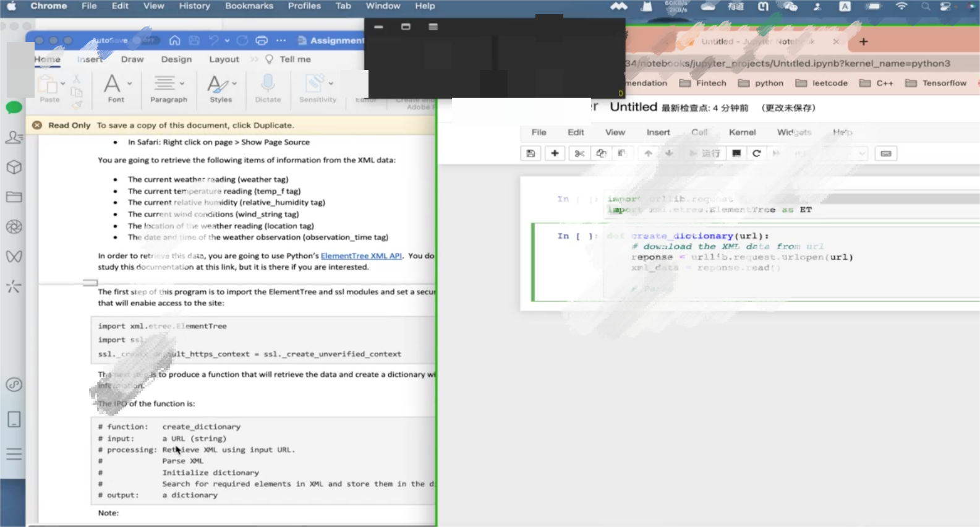The width and height of the screenshot is (980, 527).
Task: Insert cell below with plus icon
Action: pyautogui.click(x=555, y=153)
